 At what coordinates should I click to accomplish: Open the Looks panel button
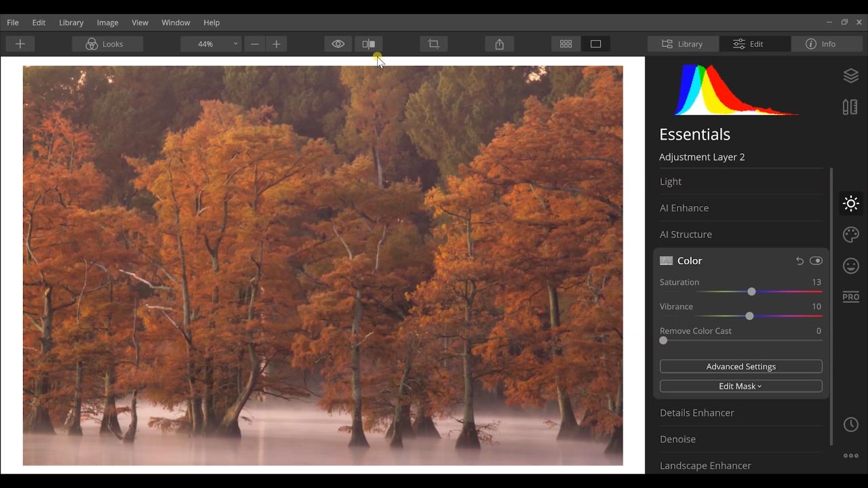pyautogui.click(x=107, y=44)
